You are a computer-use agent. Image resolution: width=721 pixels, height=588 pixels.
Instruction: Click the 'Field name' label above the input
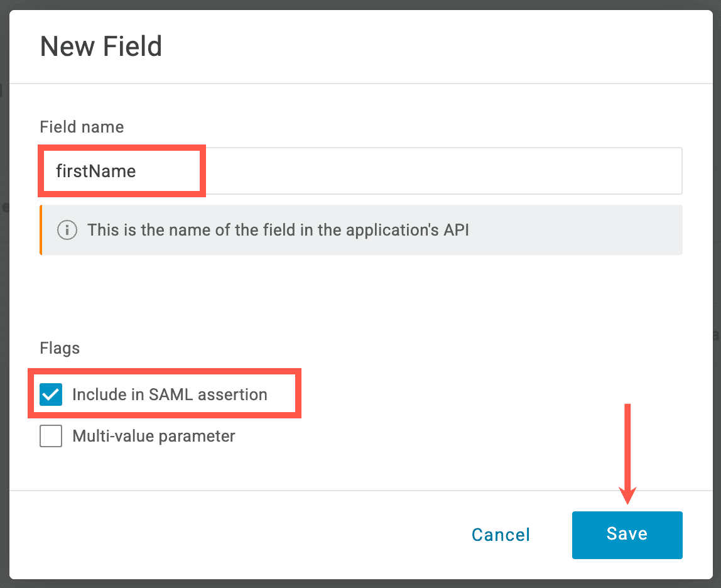pyautogui.click(x=82, y=127)
